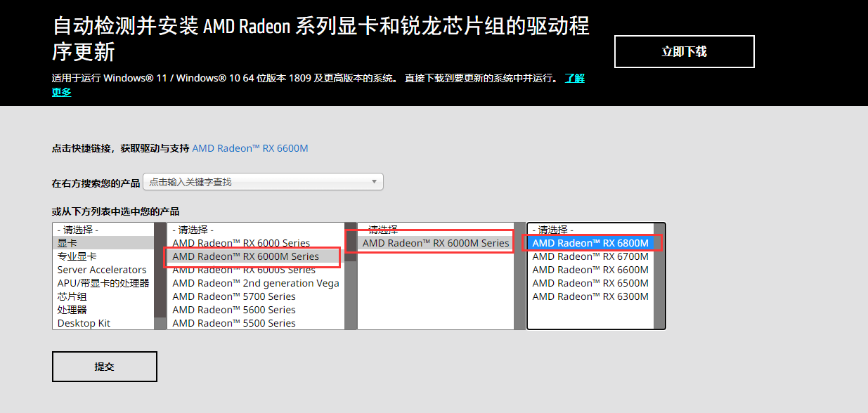The height and width of the screenshot is (413, 868).
Task: Choose AMD Radeon RX 6000M Series in second list
Action: click(256, 256)
